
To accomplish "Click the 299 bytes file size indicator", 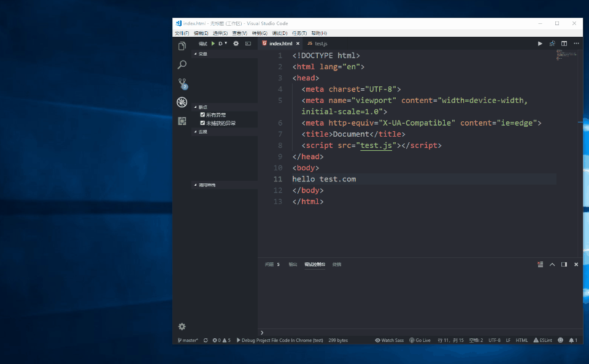I will [338, 340].
